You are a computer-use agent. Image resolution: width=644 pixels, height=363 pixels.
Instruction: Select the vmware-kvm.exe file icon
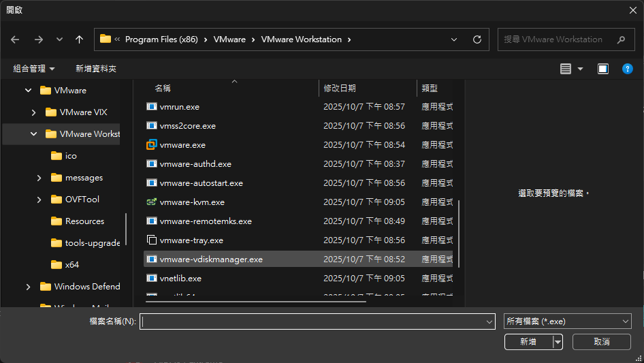point(152,202)
